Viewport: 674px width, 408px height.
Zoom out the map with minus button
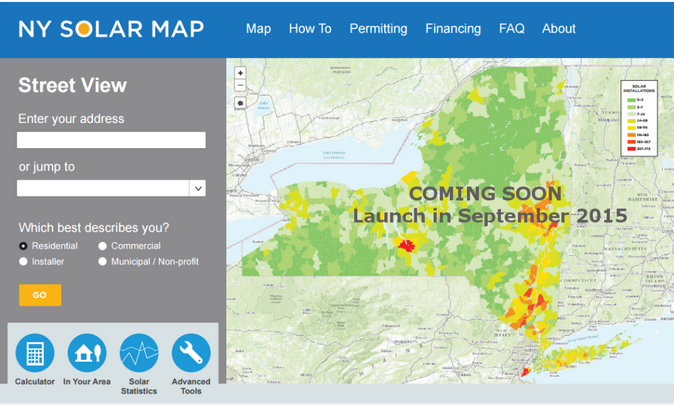241,85
